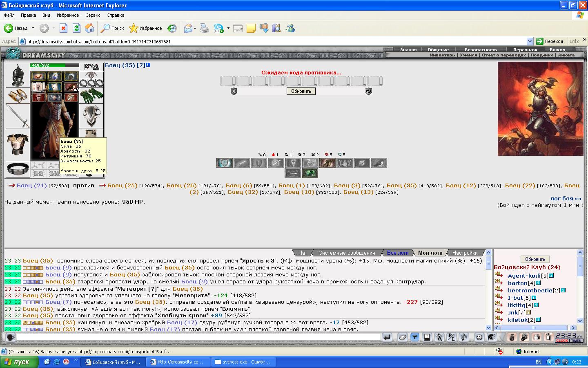This screenshot has width=588, height=368.
Task: Click the chat send enter arrow icon
Action: coord(387,337)
